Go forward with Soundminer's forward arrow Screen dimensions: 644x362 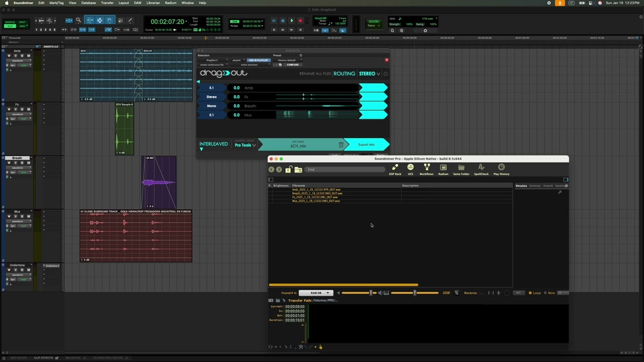point(279,169)
